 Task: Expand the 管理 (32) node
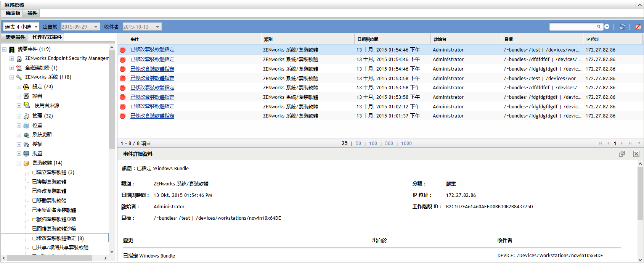pyautogui.click(x=19, y=116)
